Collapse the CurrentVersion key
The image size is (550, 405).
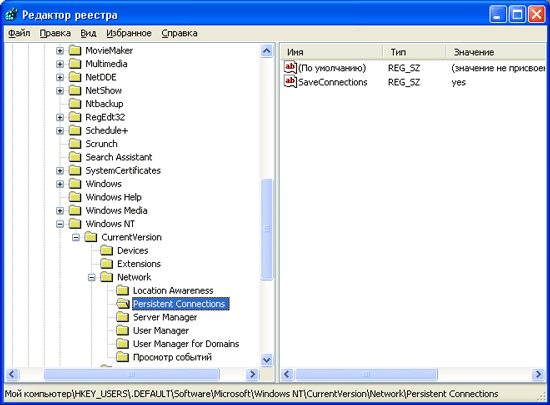[x=76, y=237]
